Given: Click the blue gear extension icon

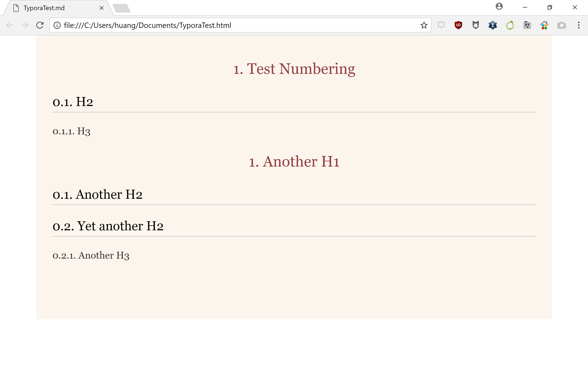Looking at the screenshot, I should pos(493,25).
